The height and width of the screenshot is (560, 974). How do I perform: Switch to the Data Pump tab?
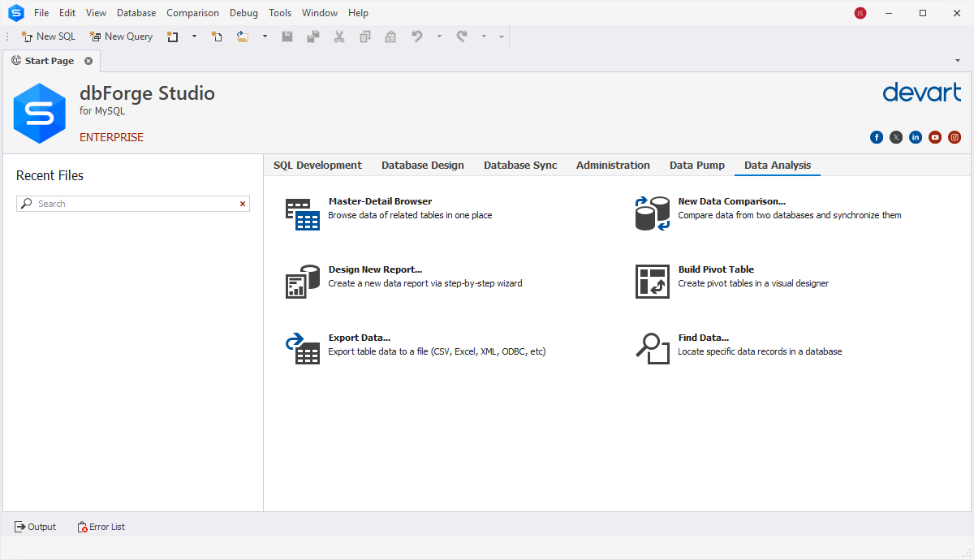(x=697, y=166)
